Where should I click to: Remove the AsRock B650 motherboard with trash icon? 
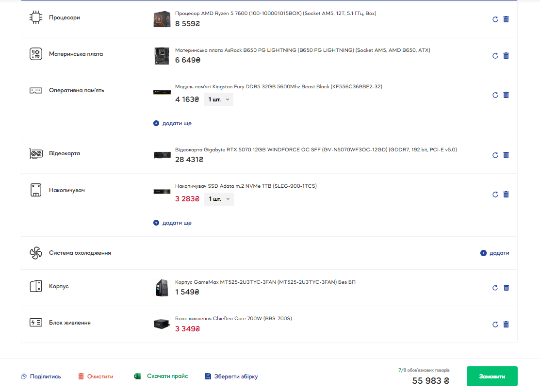[506, 56]
